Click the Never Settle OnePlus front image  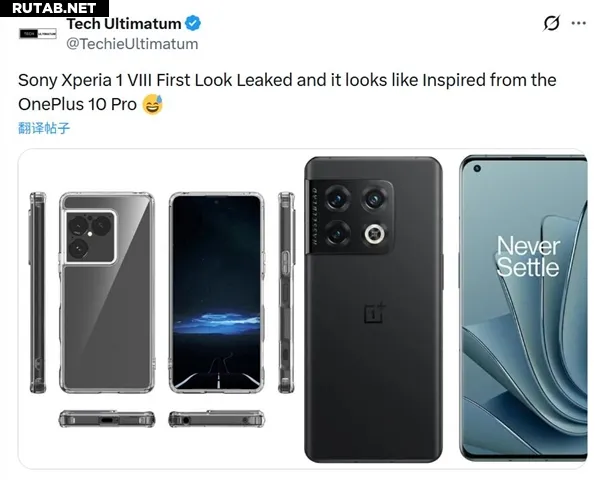click(523, 308)
